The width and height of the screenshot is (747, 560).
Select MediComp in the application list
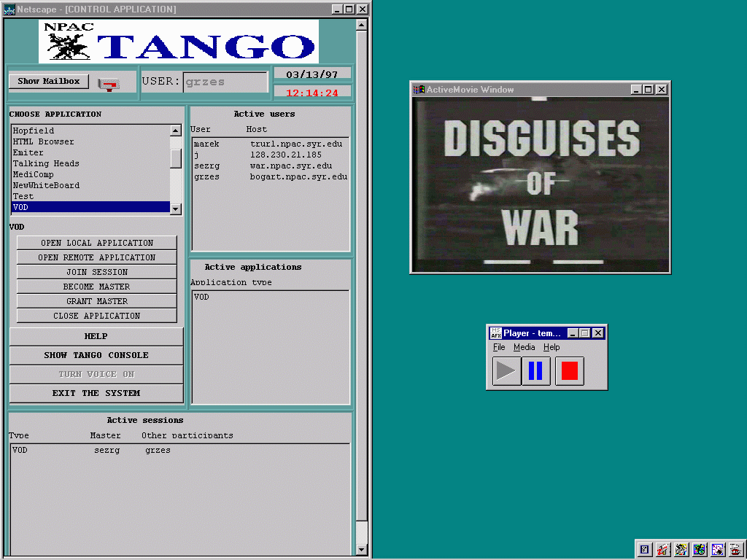90,174
